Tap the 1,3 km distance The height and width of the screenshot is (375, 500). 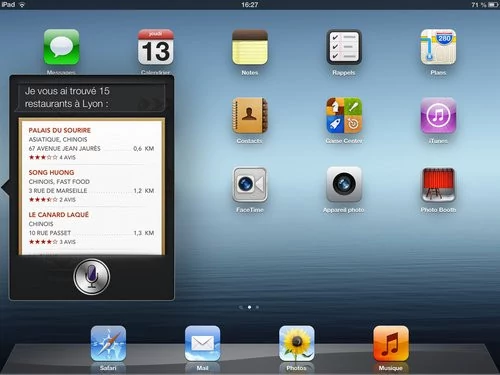pyautogui.click(x=144, y=233)
